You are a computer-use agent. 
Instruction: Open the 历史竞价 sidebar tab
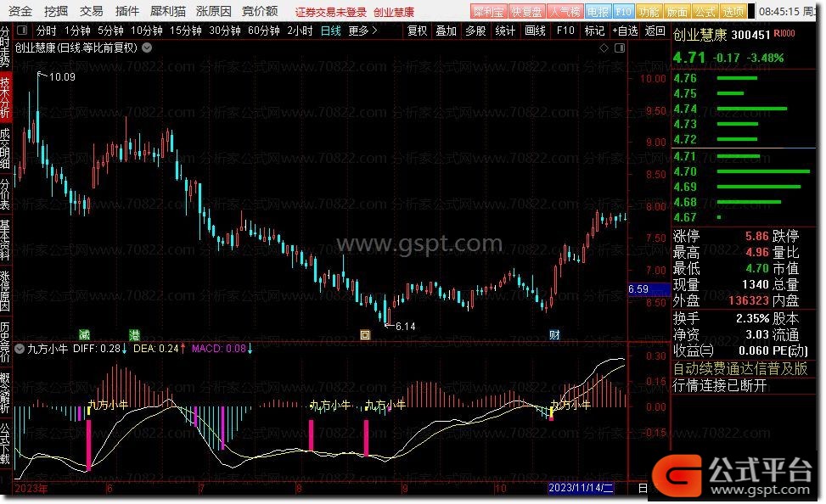click(x=5, y=342)
